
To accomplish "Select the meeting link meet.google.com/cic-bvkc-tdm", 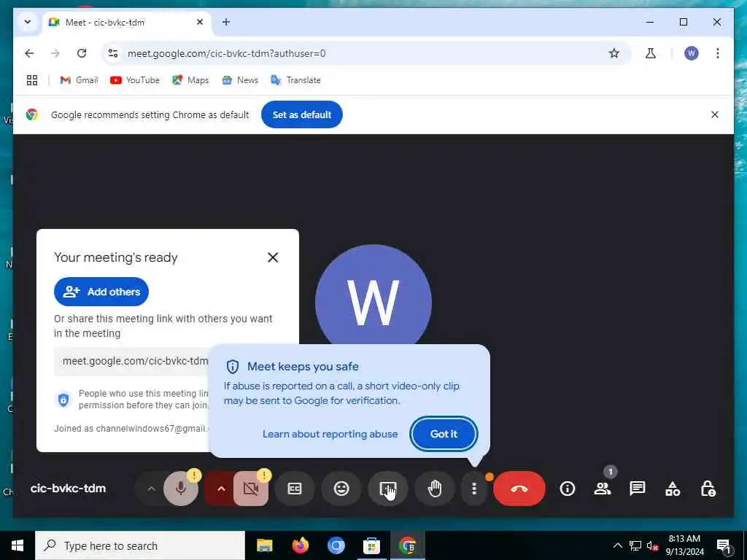I will pyautogui.click(x=135, y=361).
